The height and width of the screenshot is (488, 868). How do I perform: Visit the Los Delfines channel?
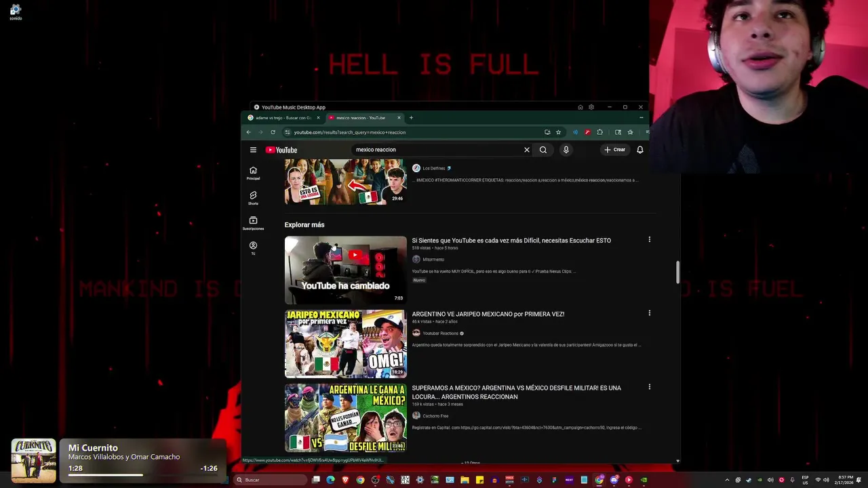pyautogui.click(x=434, y=168)
